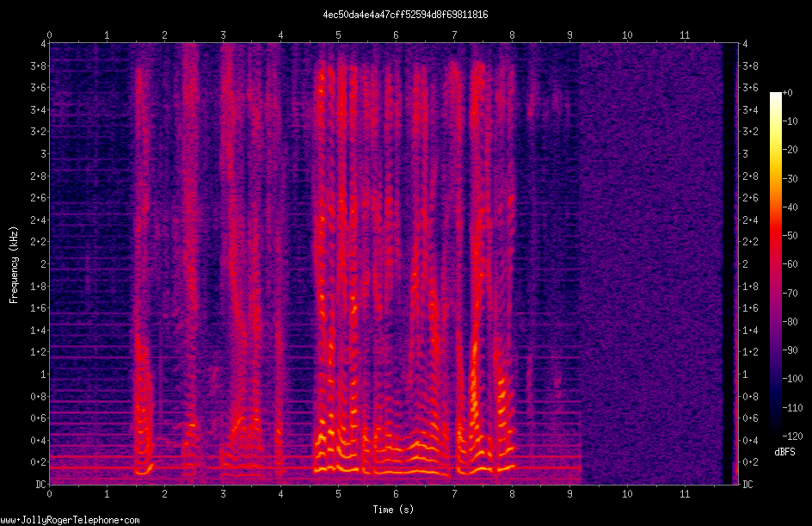Select the '-30' dBFS scale label
The width and height of the screenshot is (812, 526).
click(790, 179)
